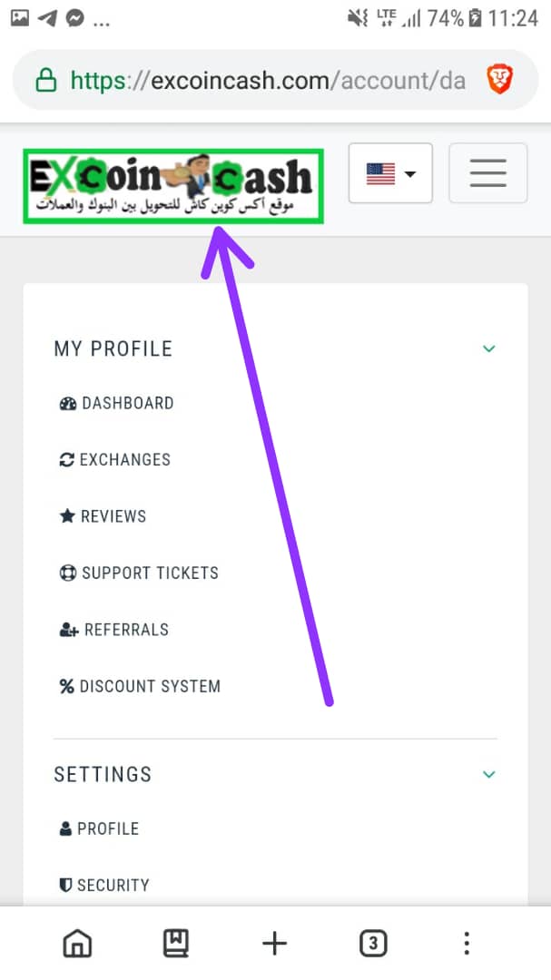Tap the ExCoinCash logo banner
This screenshot has height=980, width=551.
(173, 186)
